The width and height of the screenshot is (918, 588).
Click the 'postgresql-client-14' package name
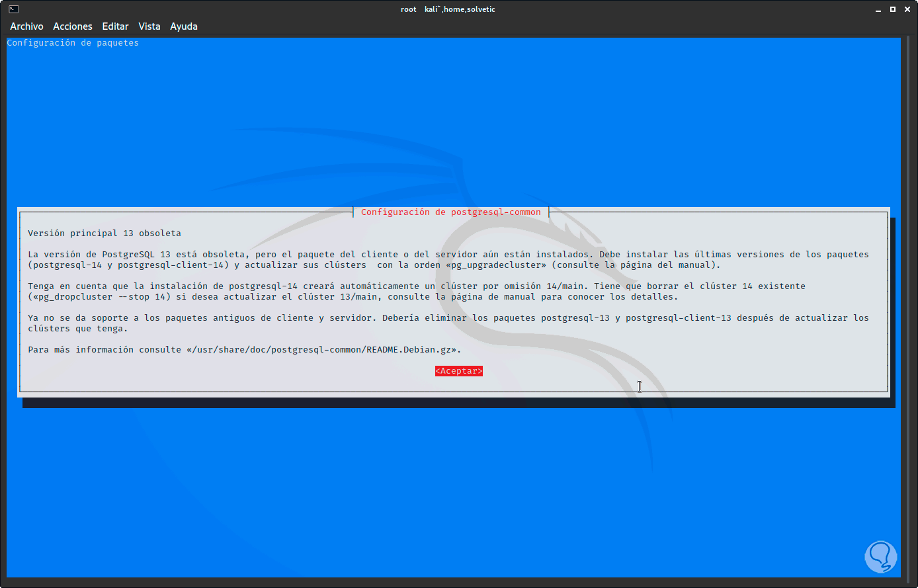tap(171, 265)
